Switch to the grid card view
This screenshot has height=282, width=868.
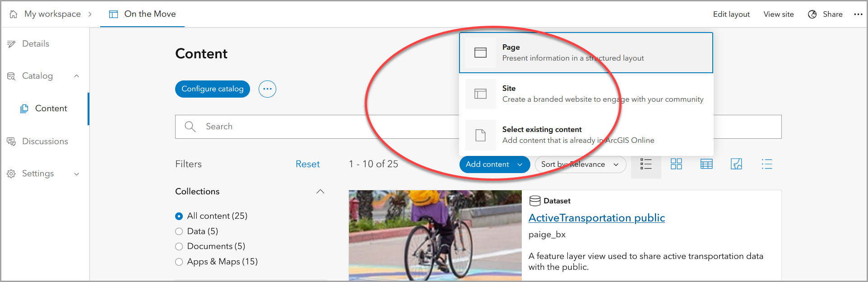[676, 164]
